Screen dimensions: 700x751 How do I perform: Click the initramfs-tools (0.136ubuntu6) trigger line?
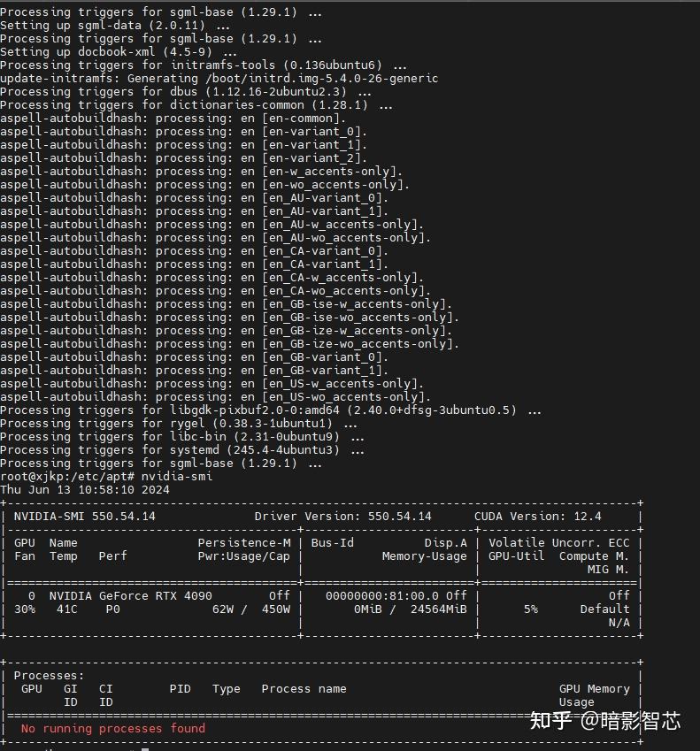click(204, 65)
